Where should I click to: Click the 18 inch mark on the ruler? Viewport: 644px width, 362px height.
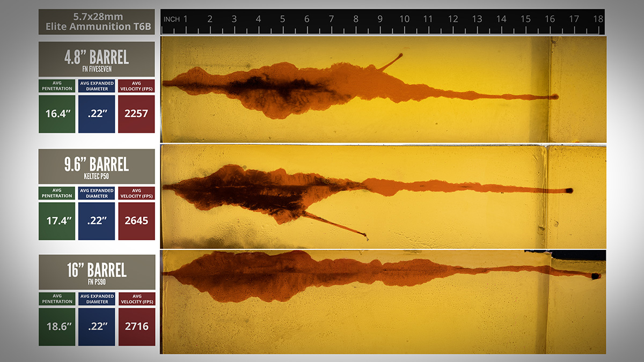(598, 19)
